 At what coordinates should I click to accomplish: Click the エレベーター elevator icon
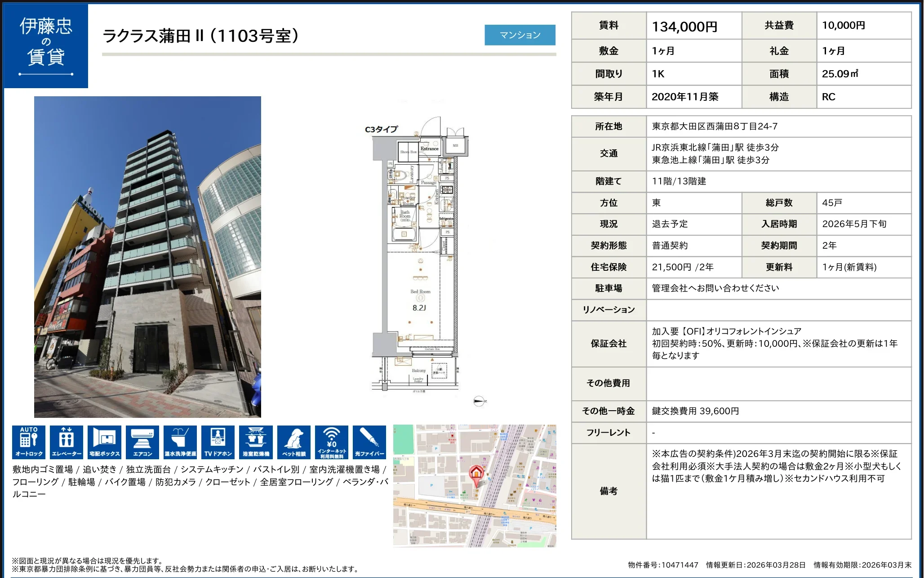tap(67, 442)
